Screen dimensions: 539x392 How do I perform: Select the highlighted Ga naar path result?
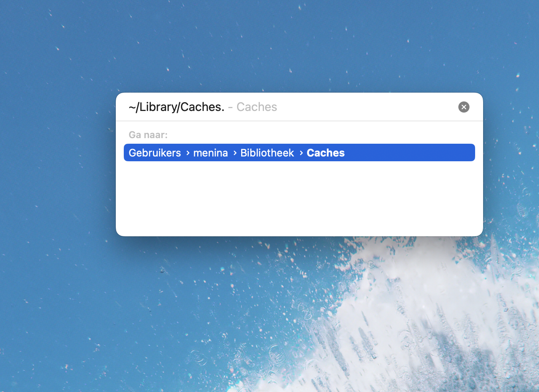click(299, 152)
